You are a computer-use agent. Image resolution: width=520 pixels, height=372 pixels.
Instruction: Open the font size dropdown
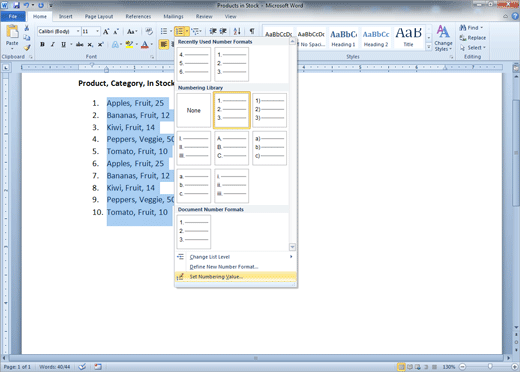tap(97, 31)
